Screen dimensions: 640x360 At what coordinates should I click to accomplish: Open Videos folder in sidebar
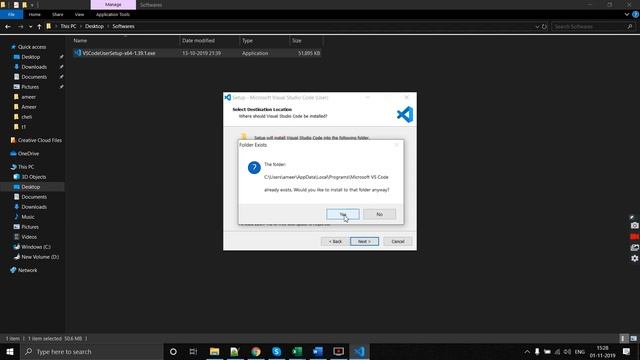(x=29, y=237)
